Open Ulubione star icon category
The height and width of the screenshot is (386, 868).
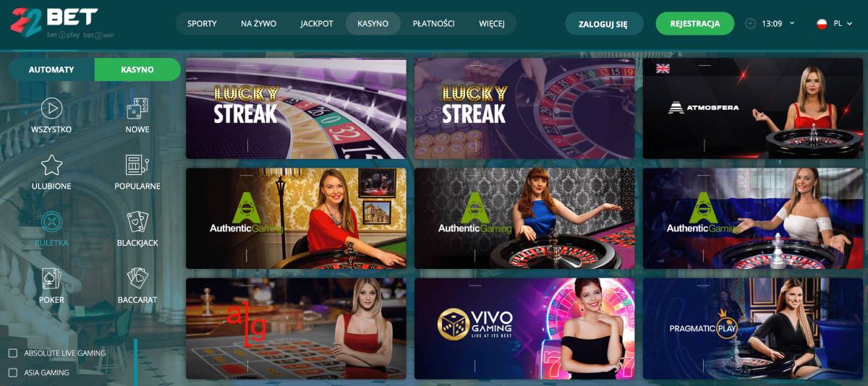click(51, 165)
